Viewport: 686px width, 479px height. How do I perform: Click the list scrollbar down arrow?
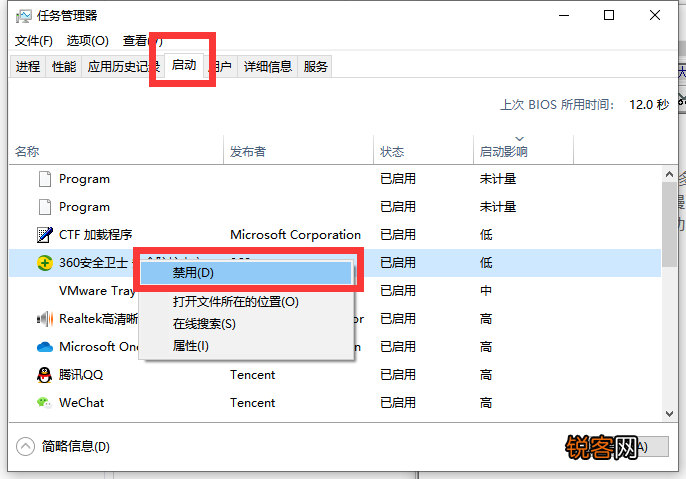pyautogui.click(x=669, y=413)
